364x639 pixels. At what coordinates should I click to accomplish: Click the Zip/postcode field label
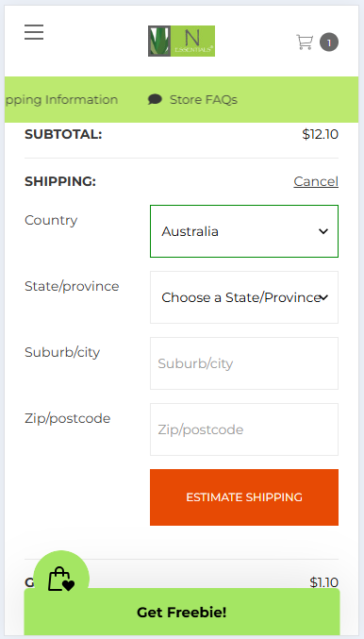[68, 418]
